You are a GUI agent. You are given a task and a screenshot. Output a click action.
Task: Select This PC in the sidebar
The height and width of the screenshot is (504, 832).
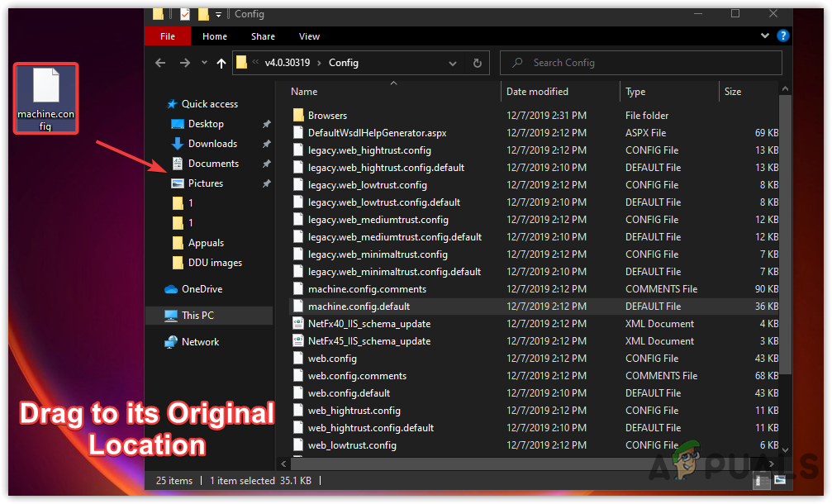click(197, 315)
